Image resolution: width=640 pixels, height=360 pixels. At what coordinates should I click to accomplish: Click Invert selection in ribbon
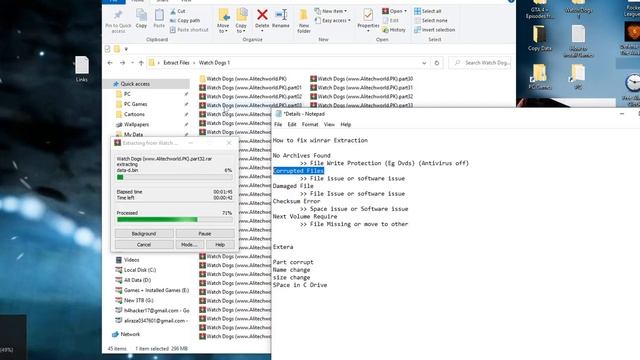434,30
